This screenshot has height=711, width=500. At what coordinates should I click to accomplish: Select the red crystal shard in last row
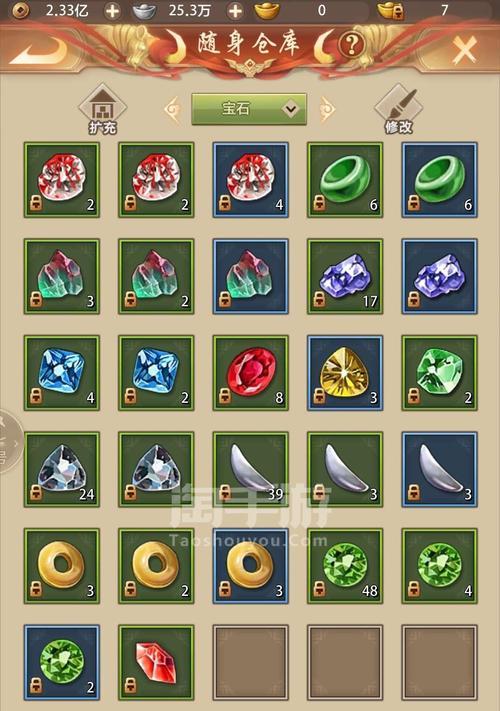pyautogui.click(x=156, y=662)
